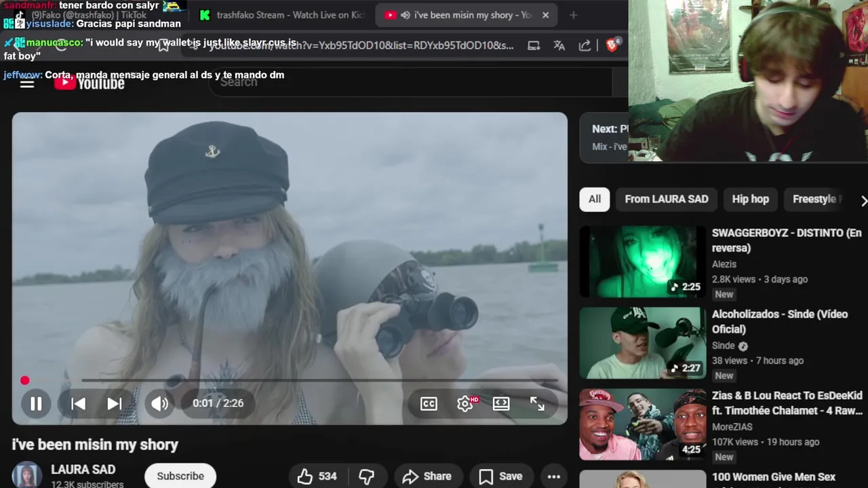Image resolution: width=868 pixels, height=488 pixels.
Task: Open the MoreZIAS channel name
Action: coord(732,427)
